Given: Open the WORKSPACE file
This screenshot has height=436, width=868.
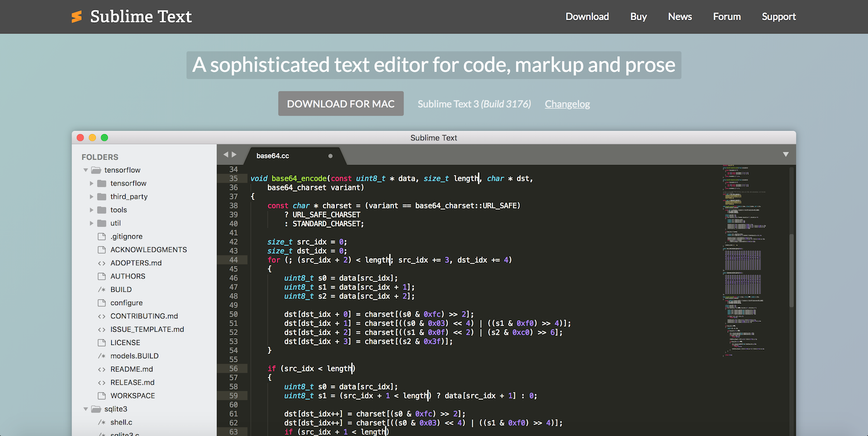Looking at the screenshot, I should click(133, 396).
